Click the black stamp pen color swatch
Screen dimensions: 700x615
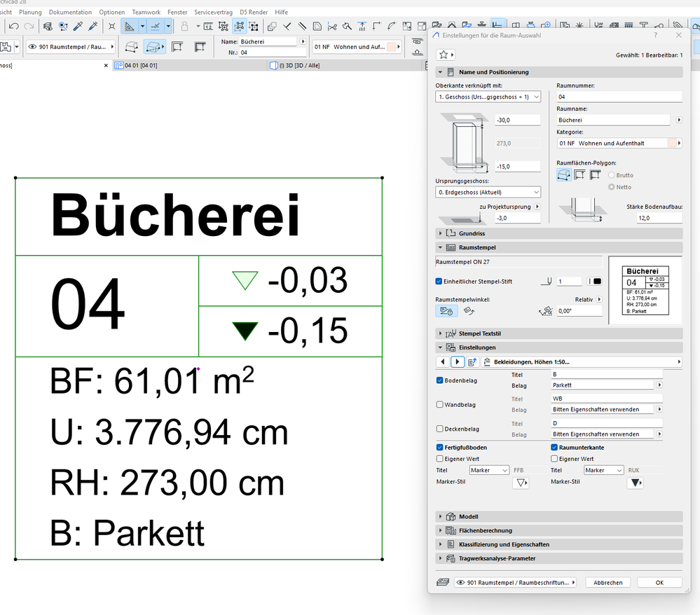pos(597,281)
